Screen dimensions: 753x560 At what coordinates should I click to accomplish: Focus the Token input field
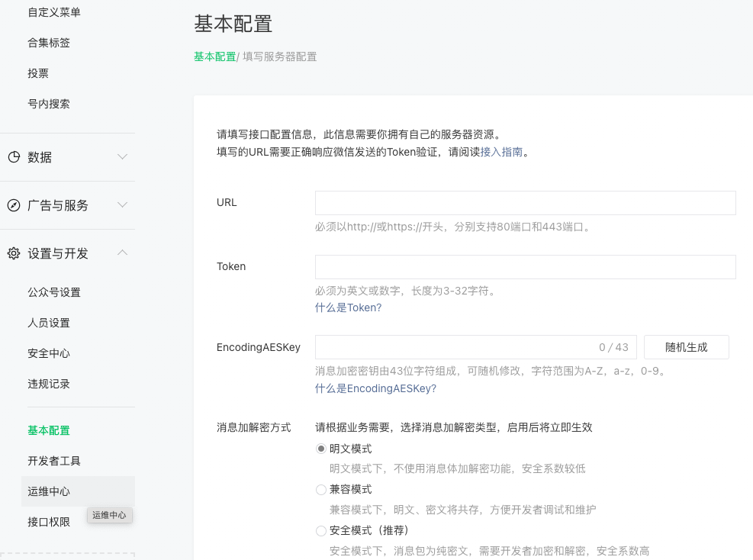[526, 267]
